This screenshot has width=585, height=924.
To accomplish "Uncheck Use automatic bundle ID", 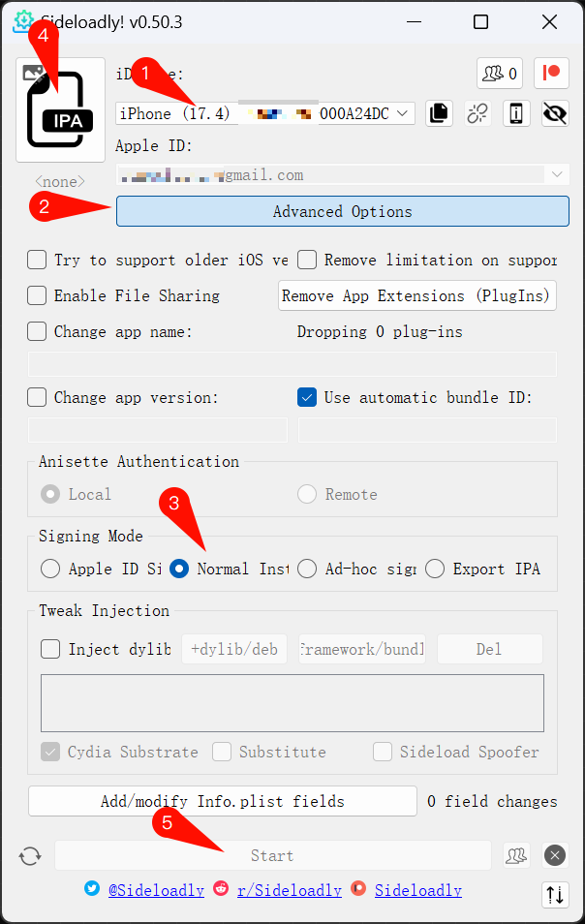I will [x=307, y=397].
